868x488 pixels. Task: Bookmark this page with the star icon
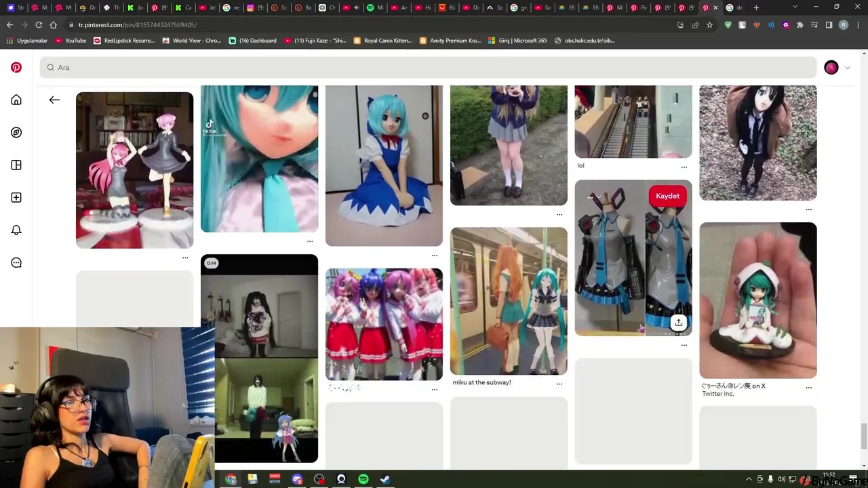coord(709,25)
